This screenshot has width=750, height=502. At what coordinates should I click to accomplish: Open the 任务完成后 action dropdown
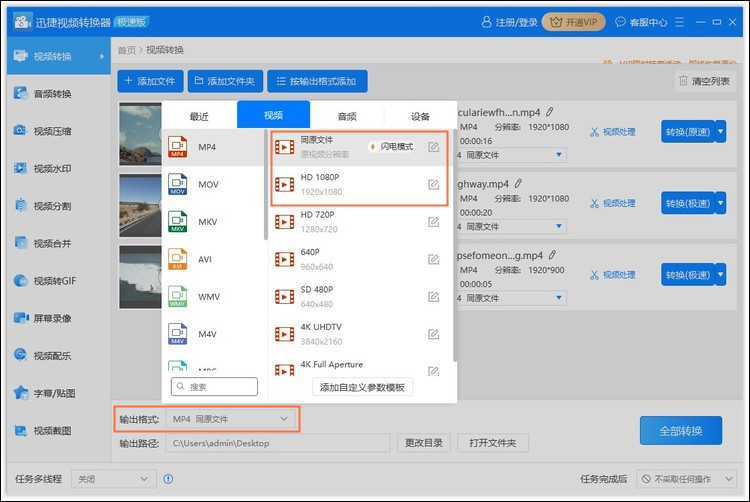click(x=685, y=479)
